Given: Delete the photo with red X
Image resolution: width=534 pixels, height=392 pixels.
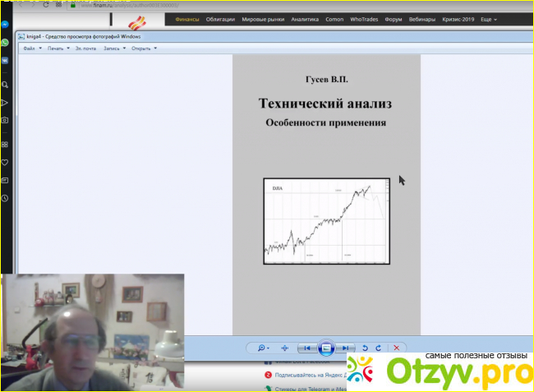Looking at the screenshot, I should pos(397,348).
